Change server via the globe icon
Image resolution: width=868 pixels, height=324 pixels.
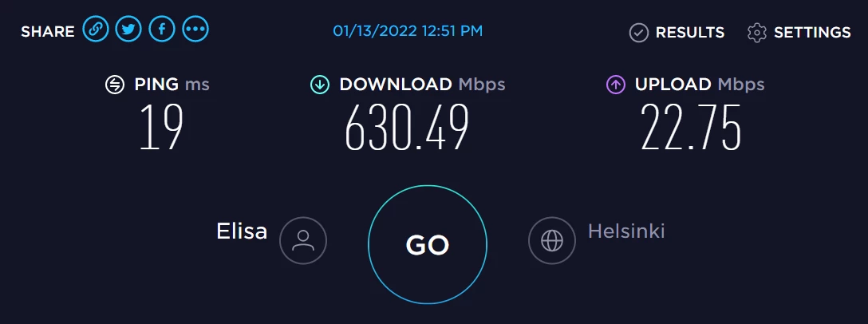click(552, 241)
